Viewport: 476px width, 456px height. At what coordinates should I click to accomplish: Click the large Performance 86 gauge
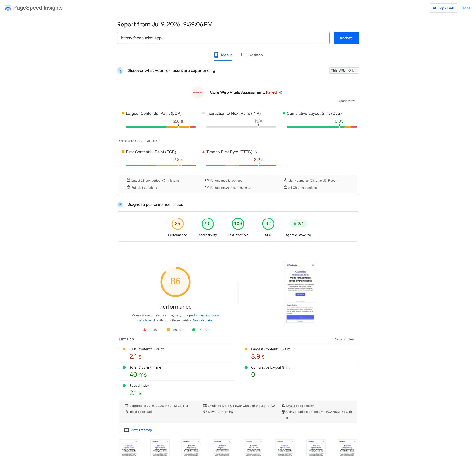(x=175, y=282)
